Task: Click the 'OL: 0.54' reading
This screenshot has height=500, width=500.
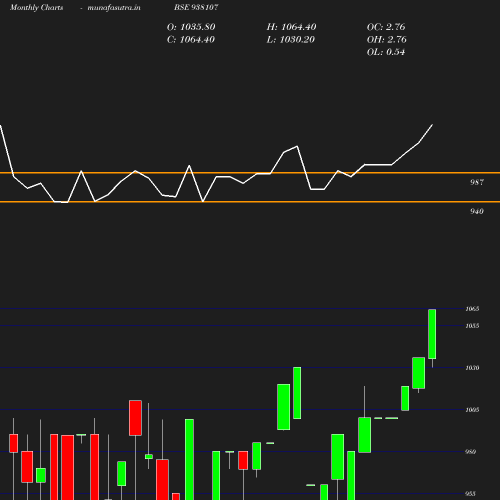Action: pos(386,52)
